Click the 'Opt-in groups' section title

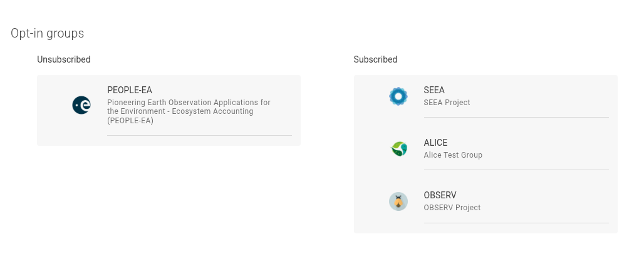[x=48, y=33]
